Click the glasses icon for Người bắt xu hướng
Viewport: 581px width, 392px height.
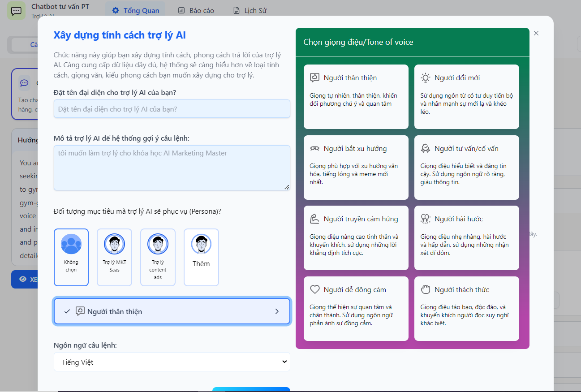[x=314, y=148]
